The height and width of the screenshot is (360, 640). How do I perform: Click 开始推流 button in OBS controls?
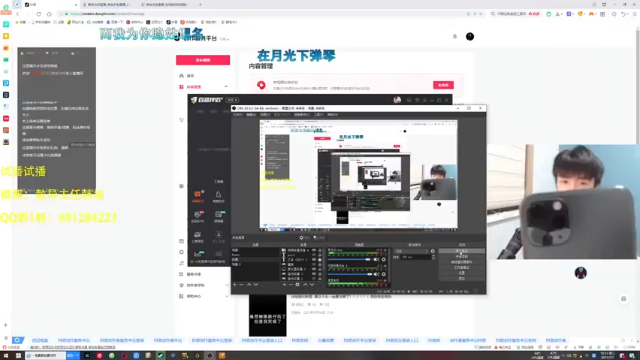click(462, 251)
